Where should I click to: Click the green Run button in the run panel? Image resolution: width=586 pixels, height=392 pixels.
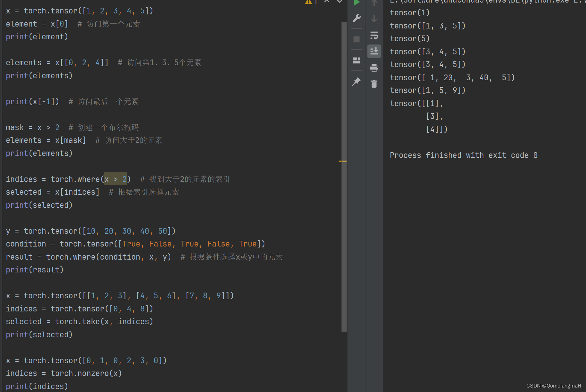tap(357, 3)
